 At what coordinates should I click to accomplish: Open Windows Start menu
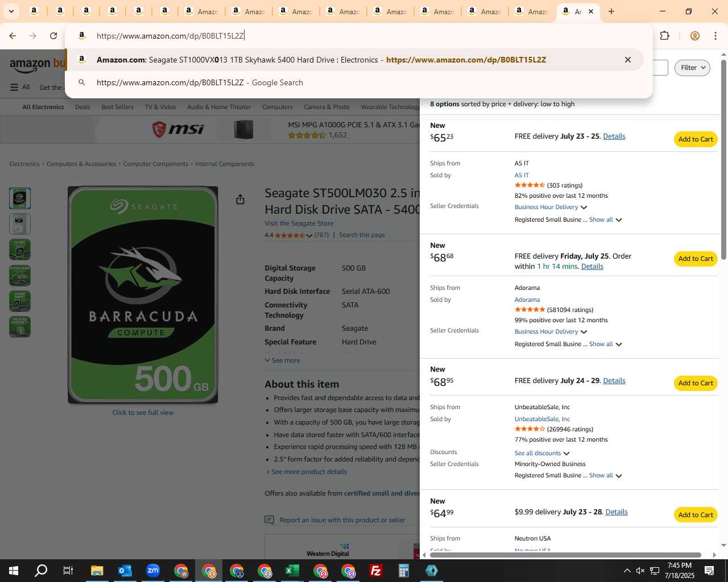[14, 571]
